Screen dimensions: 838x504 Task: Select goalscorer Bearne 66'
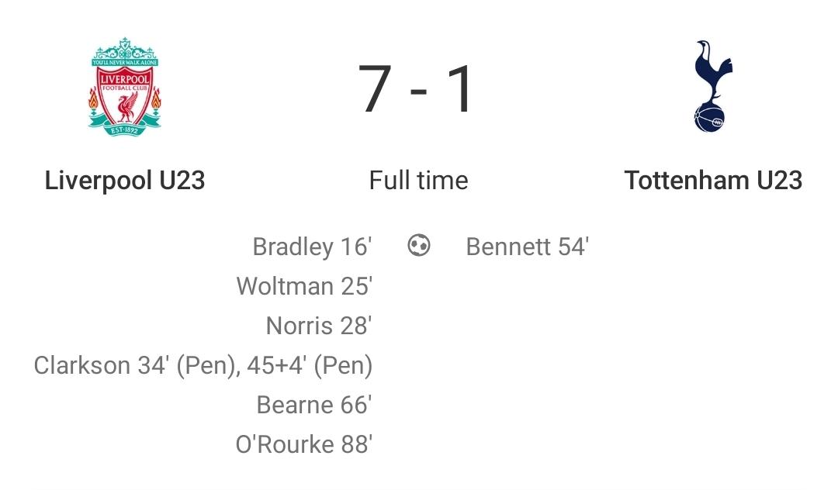[x=314, y=405]
